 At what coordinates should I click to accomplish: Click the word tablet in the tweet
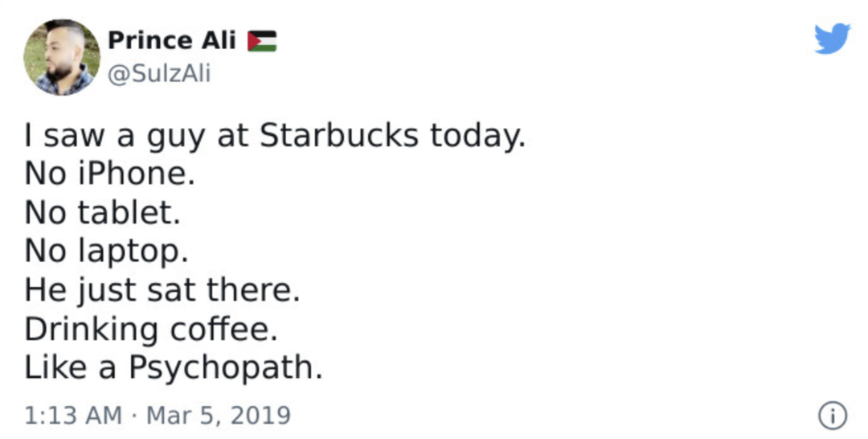click(x=129, y=213)
